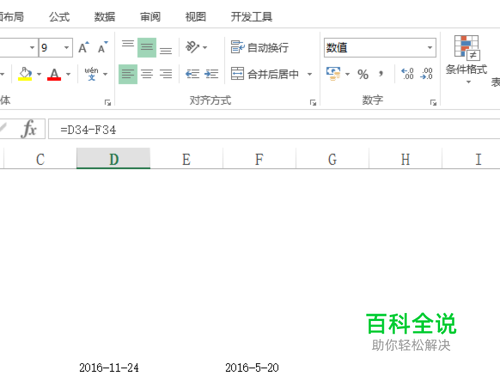Click the fx insert function button

[29, 129]
